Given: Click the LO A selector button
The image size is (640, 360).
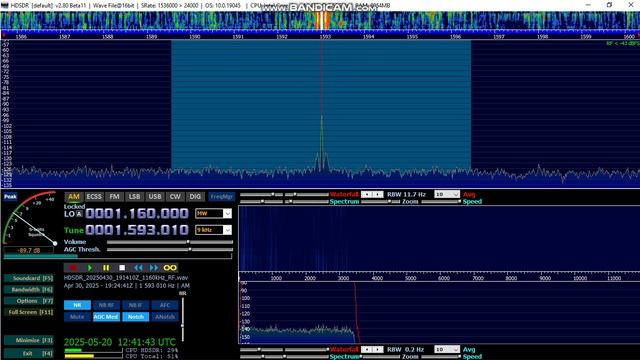Looking at the screenshot, I should click(79, 214).
